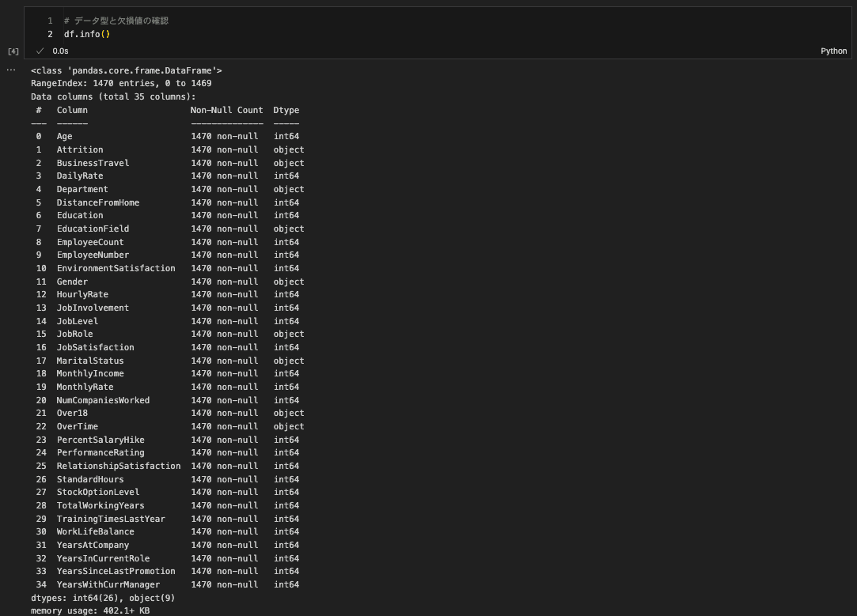This screenshot has height=616, width=857.
Task: Click the Dtype column header text
Action: pyautogui.click(x=286, y=110)
